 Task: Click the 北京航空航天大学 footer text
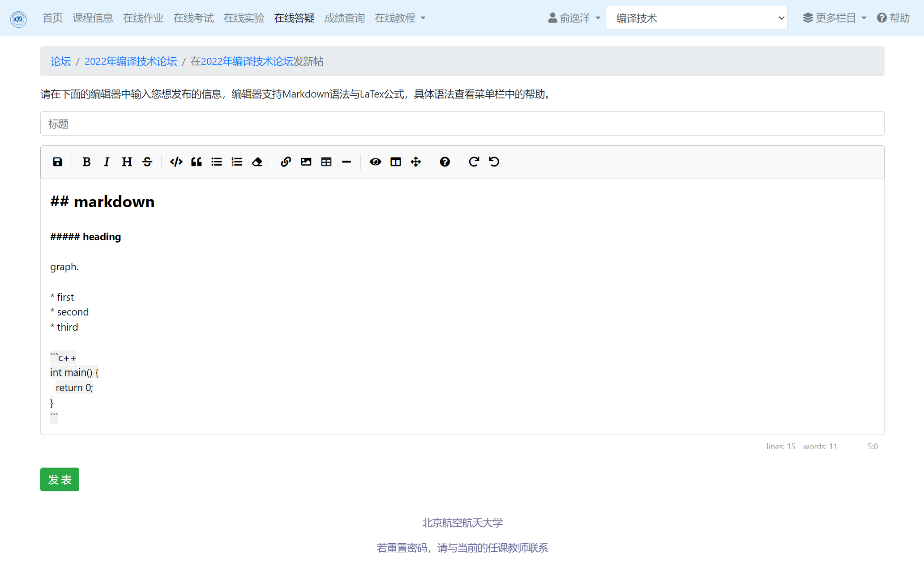462,523
